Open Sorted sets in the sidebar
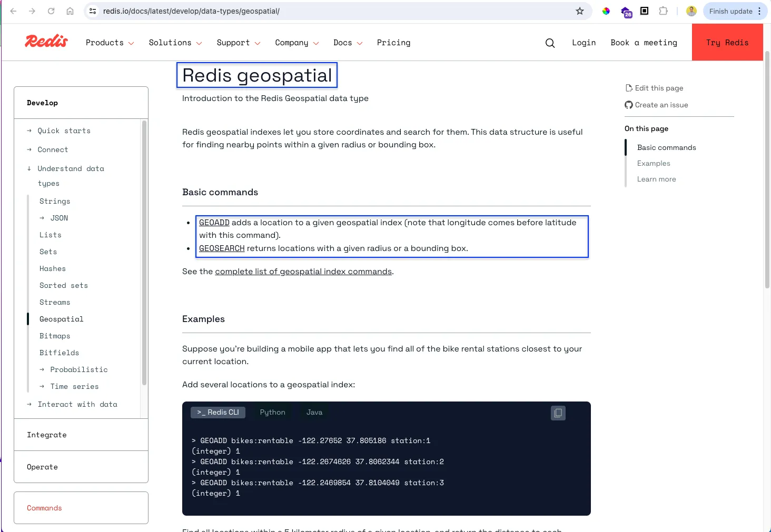The image size is (771, 532). tap(64, 285)
